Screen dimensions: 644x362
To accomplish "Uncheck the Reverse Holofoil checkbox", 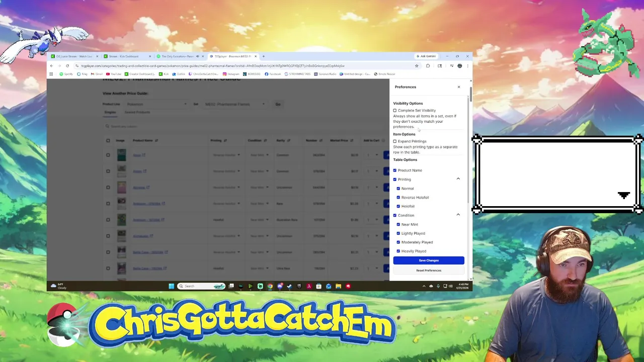I will pyautogui.click(x=398, y=198).
